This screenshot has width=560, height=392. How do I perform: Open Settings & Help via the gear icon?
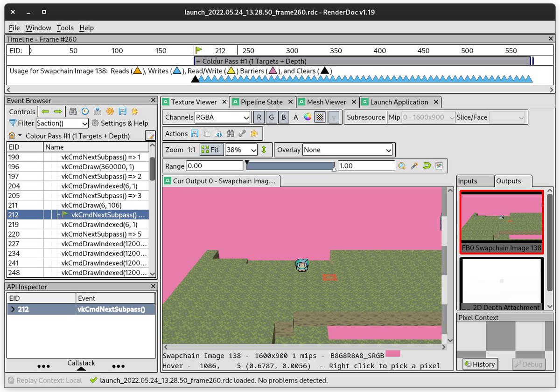(95, 123)
